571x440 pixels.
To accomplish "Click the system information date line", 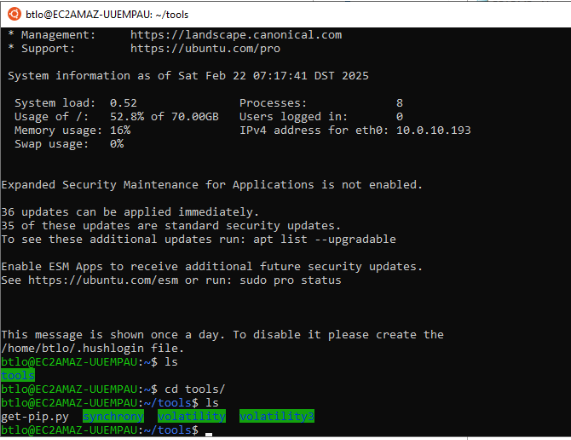I will (x=188, y=76).
